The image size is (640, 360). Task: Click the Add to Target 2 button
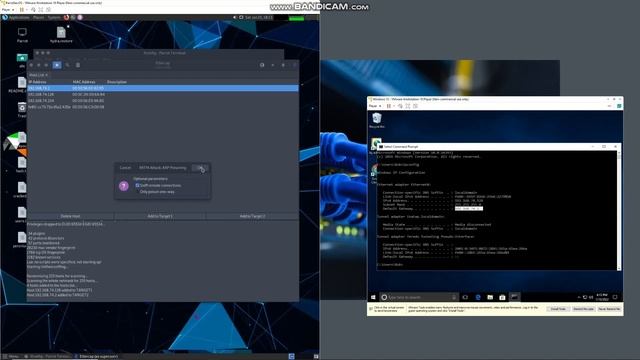click(252, 216)
